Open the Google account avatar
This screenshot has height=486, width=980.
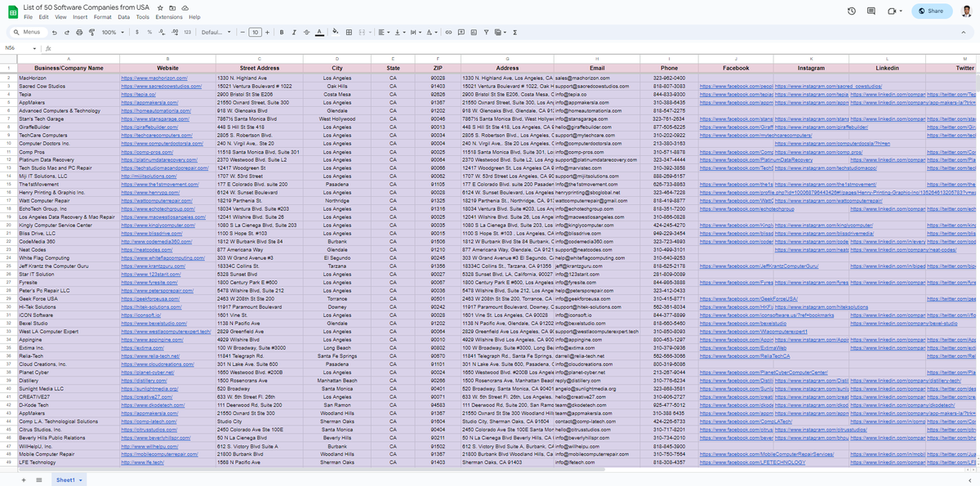pos(966,11)
